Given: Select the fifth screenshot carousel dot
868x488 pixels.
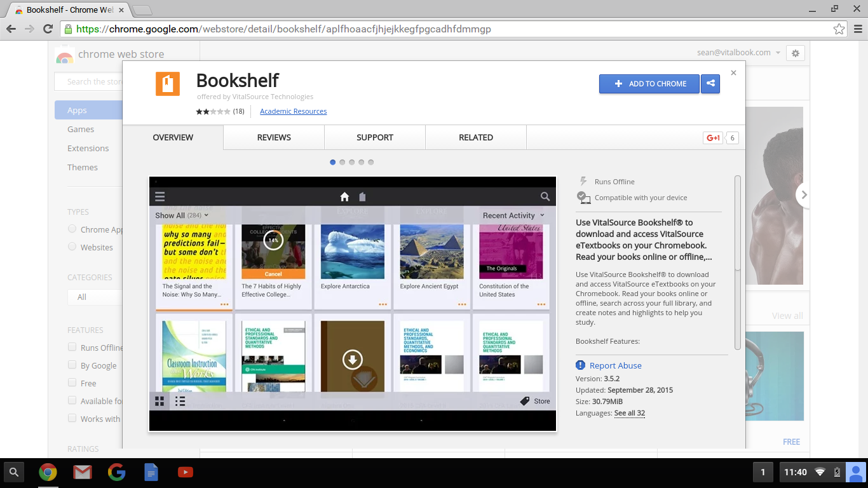Looking at the screenshot, I should coord(371,162).
